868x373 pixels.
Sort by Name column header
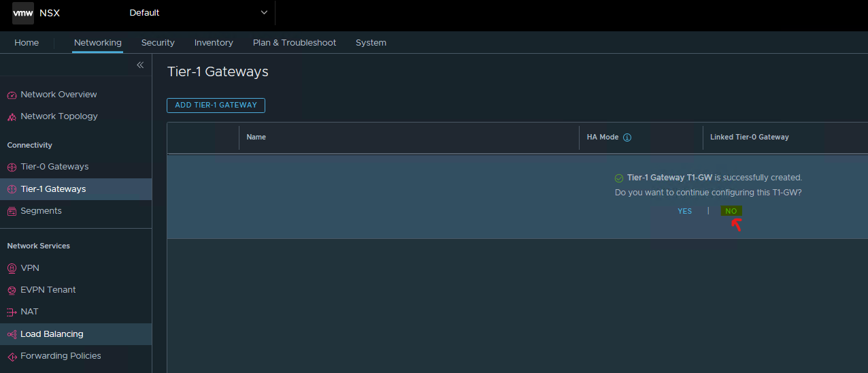pyautogui.click(x=256, y=137)
